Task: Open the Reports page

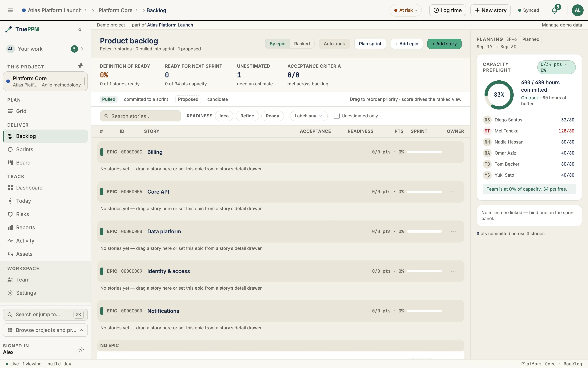Action: tap(45, 227)
